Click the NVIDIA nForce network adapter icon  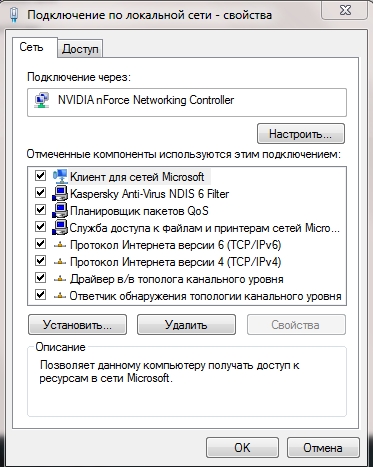[42, 100]
